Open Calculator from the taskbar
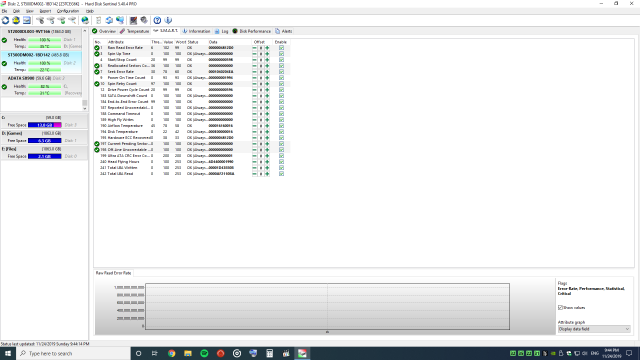This screenshot has height=360, width=640. click(x=269, y=353)
